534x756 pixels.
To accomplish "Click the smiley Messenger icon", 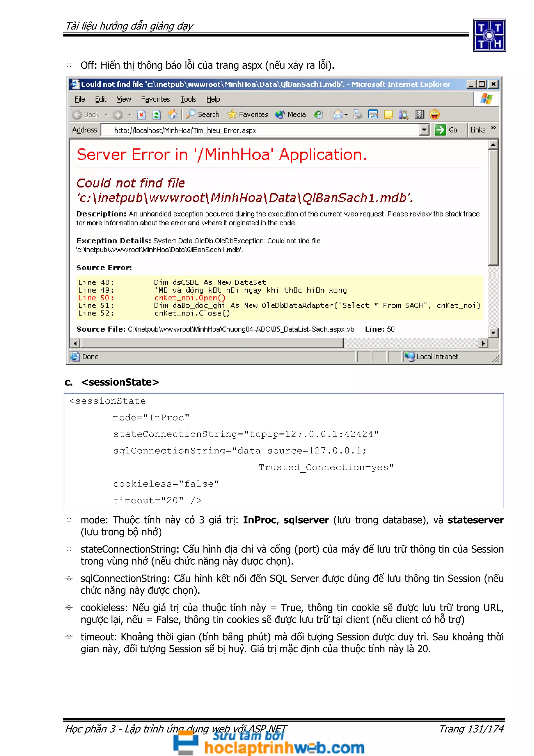I will click(434, 115).
